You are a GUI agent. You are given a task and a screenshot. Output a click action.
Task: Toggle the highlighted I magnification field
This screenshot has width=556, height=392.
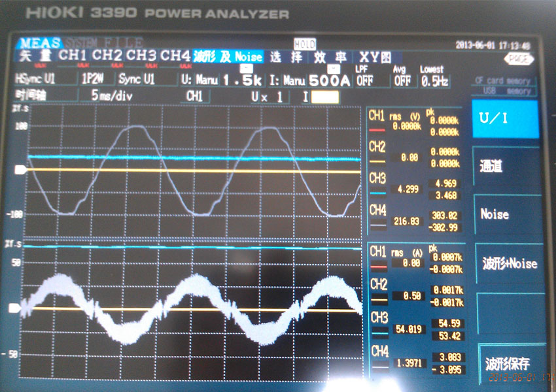[x=325, y=97]
